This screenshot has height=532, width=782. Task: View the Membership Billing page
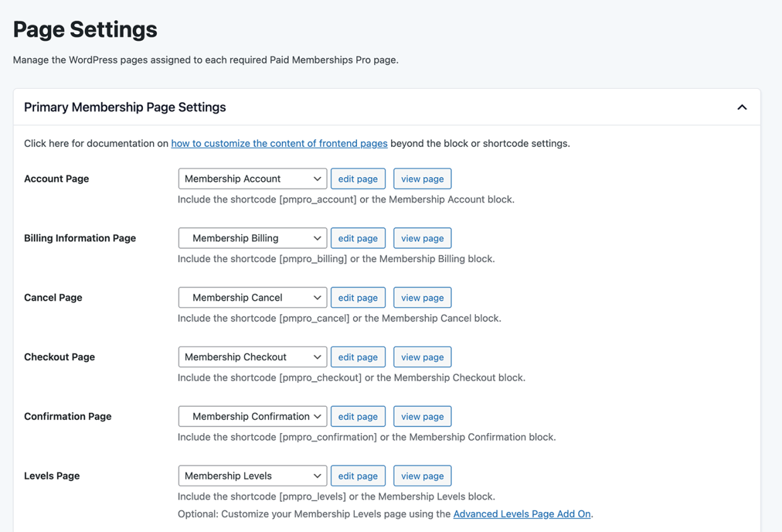pos(422,238)
